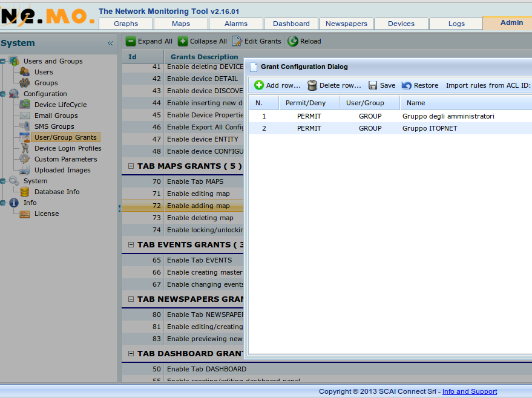
Task: Click the SMS Groups phone icon
Action: 25,126
